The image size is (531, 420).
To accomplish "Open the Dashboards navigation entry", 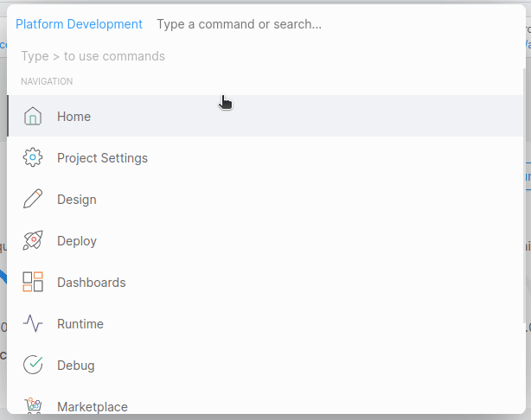I will click(265, 282).
